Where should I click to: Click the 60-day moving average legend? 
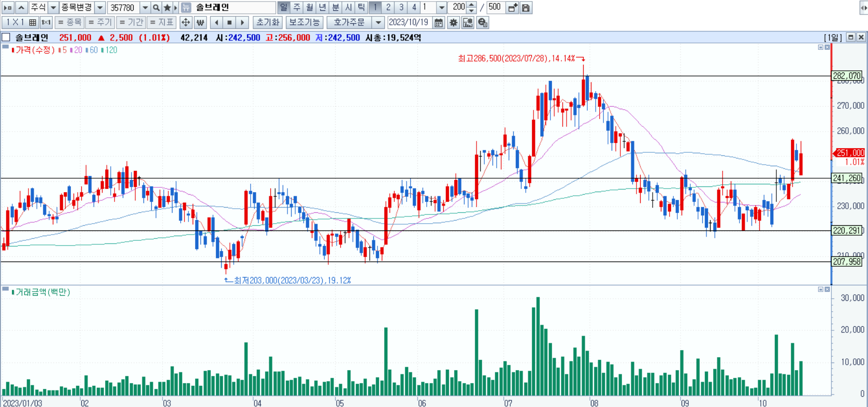92,50
